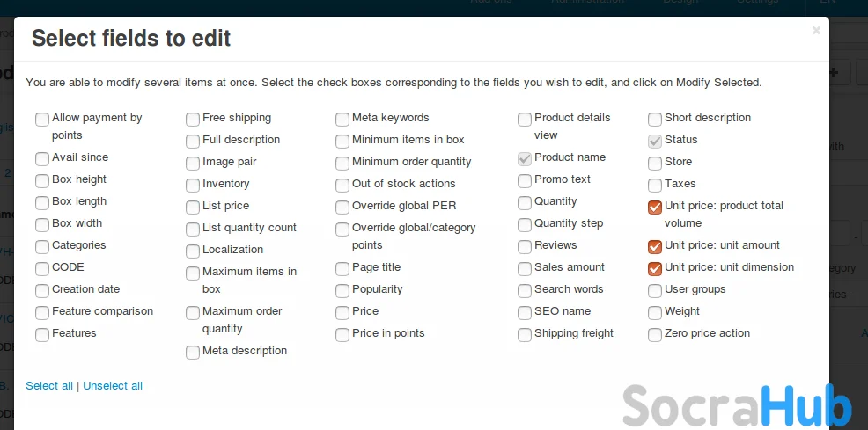Uncheck Unit price: unit dimension
This screenshot has width=868, height=430.
655,269
